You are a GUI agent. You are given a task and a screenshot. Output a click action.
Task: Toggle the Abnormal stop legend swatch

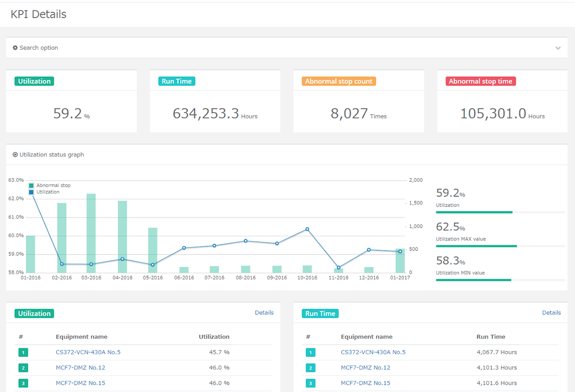[32, 185]
